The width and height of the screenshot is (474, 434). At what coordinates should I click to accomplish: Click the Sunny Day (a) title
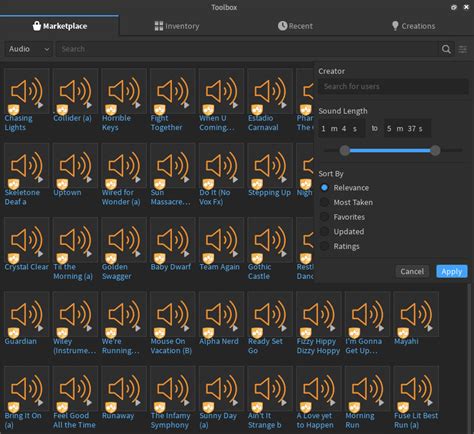(218, 420)
